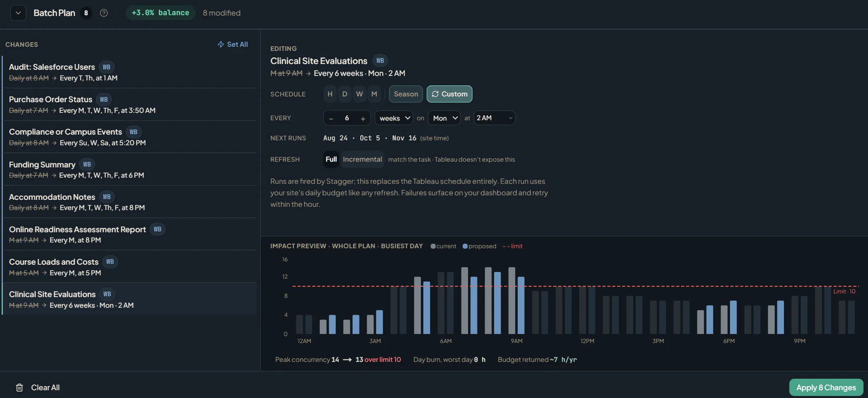Screen dimensions: 868x398
Task: Click the 6PM axis label on chart
Action: pyautogui.click(x=729, y=341)
